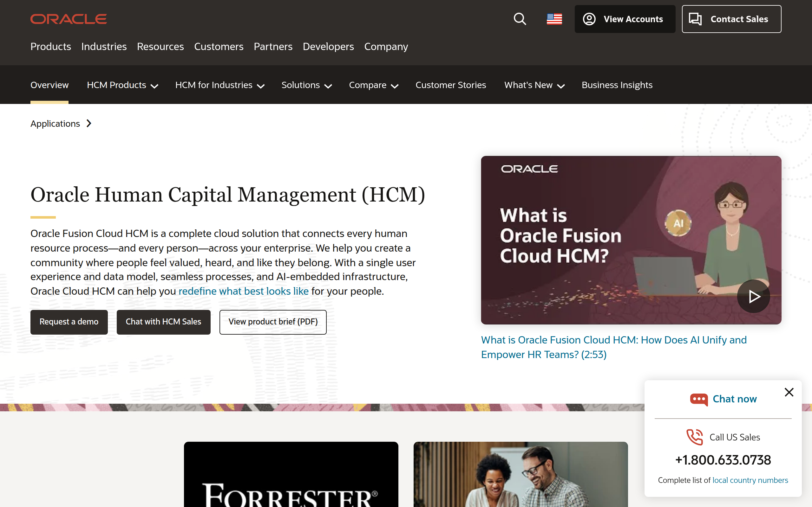
Task: Dismiss the chat popup with the X
Action: coord(789,392)
